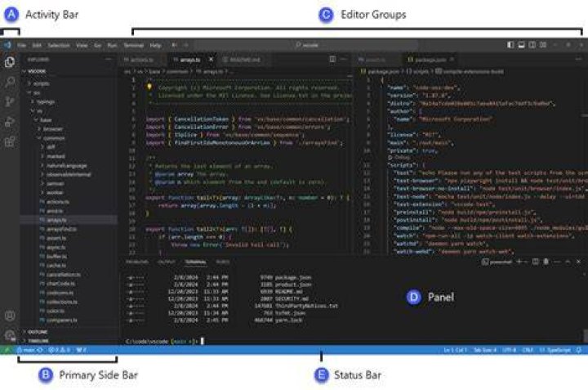Image resolution: width=588 pixels, height=390 pixels.
Task: Select the Terminal panel tab
Action: tap(195, 262)
